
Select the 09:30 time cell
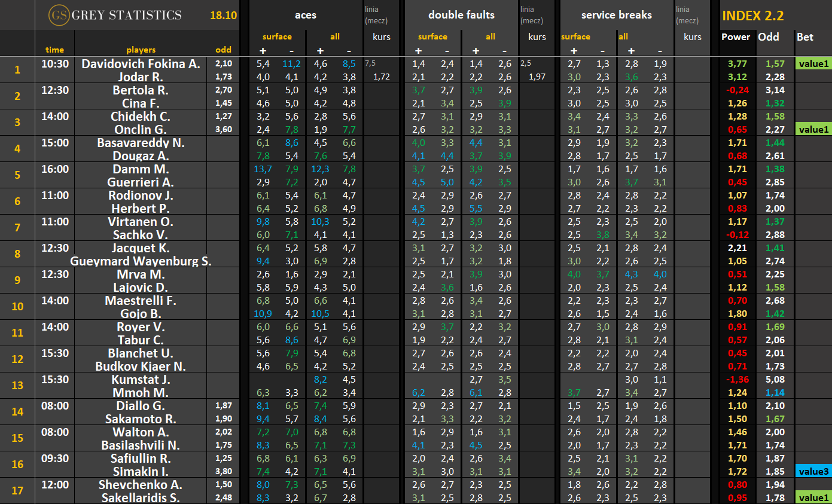[54, 458]
